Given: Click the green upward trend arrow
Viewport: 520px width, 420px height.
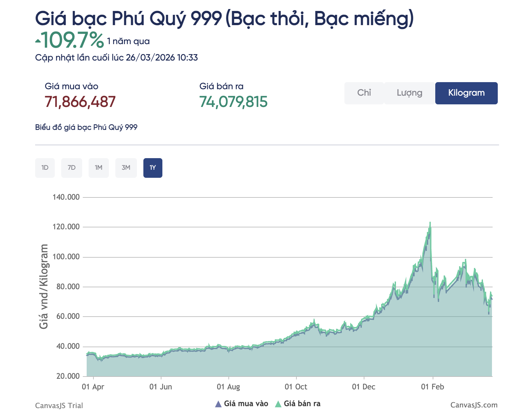Looking at the screenshot, I should point(38,41).
